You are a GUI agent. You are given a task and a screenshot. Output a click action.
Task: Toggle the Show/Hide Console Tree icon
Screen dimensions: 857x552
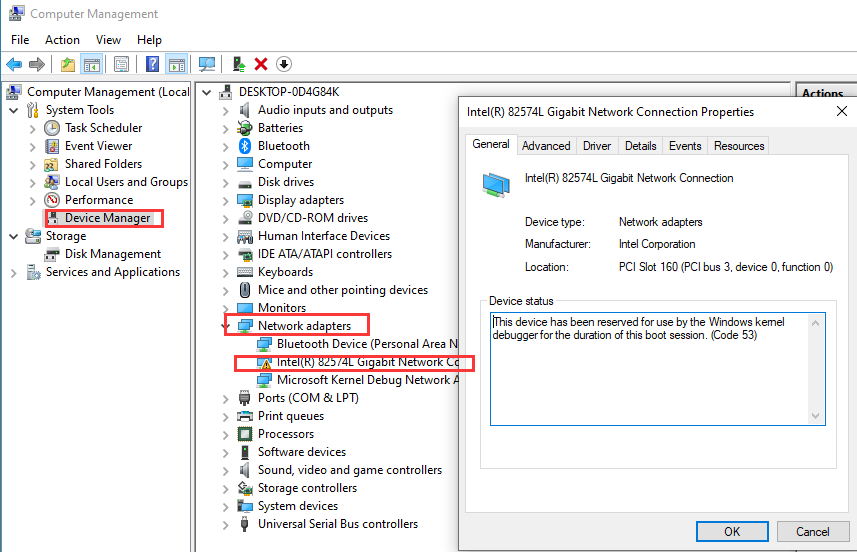pos(91,64)
